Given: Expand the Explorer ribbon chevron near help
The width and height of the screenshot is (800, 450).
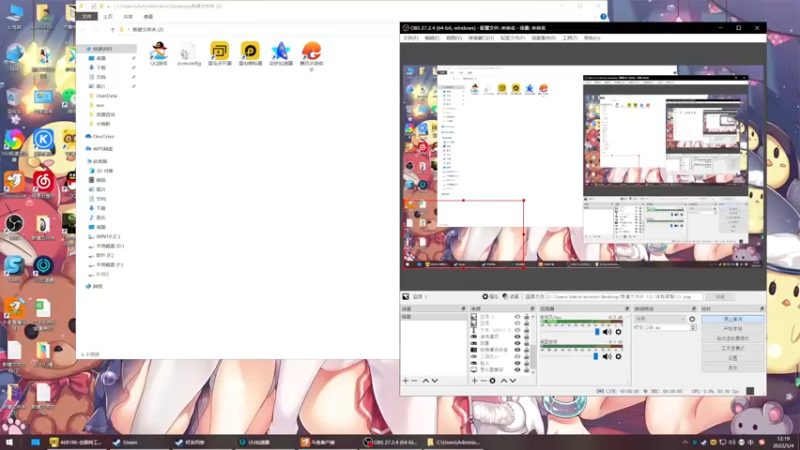Looking at the screenshot, I should [595, 17].
